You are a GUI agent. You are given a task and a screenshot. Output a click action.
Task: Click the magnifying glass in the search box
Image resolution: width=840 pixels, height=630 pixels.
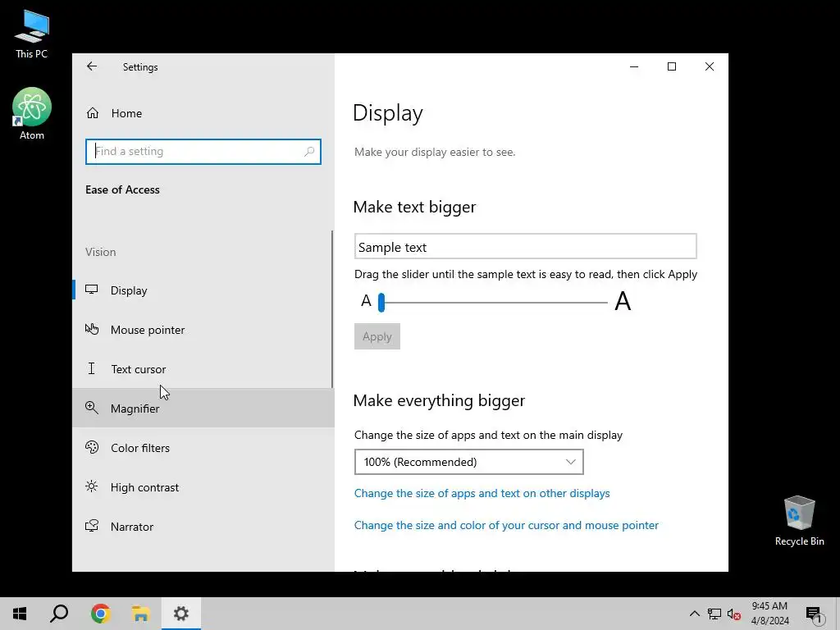(309, 152)
